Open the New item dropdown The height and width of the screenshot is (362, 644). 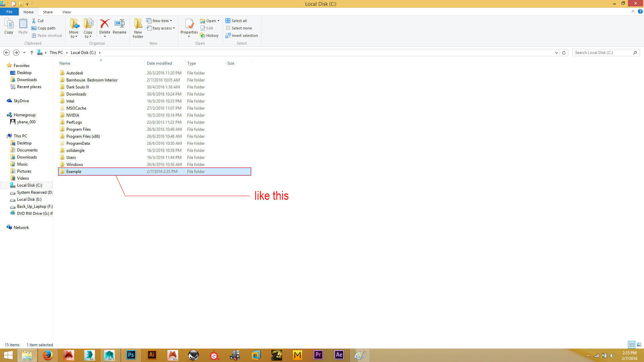click(x=159, y=21)
